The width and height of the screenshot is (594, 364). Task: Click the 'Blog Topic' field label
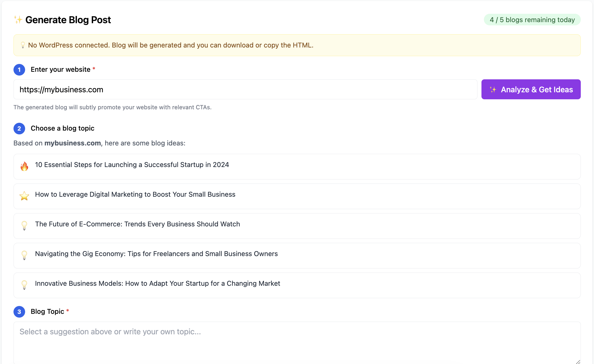point(47,311)
